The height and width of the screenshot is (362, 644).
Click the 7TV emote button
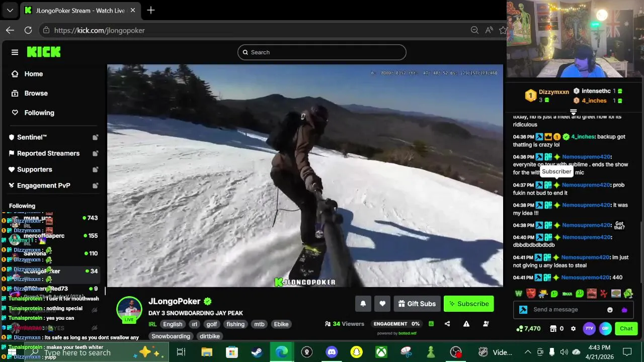[x=589, y=329]
